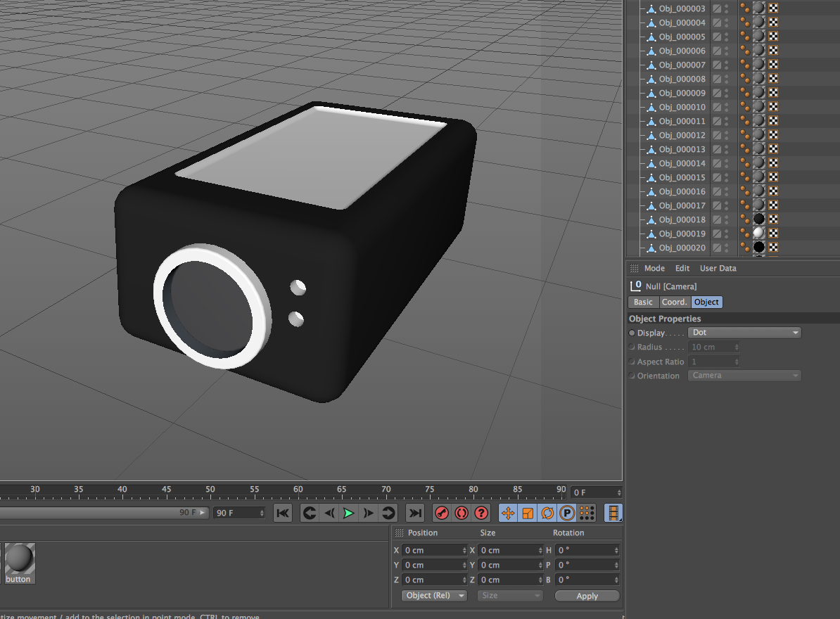The image size is (840, 619).
Task: Click the white material tag on Obj_000019
Action: [x=758, y=234]
